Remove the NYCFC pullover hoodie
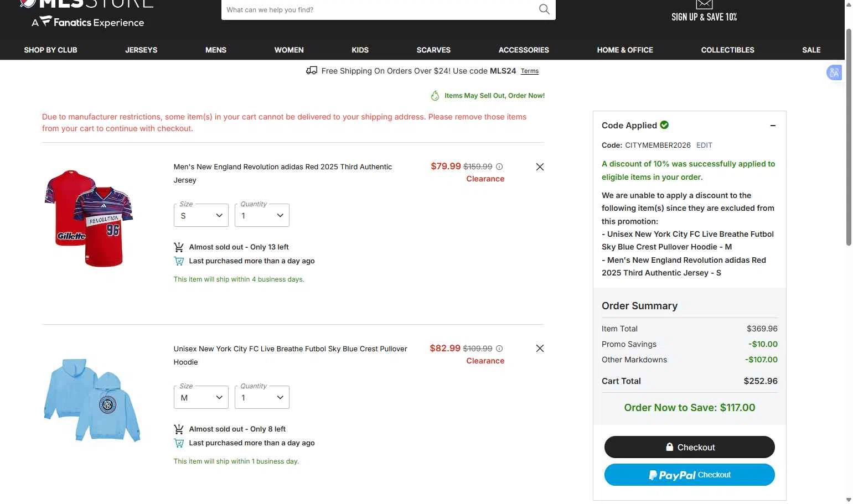This screenshot has width=853, height=504. click(540, 348)
